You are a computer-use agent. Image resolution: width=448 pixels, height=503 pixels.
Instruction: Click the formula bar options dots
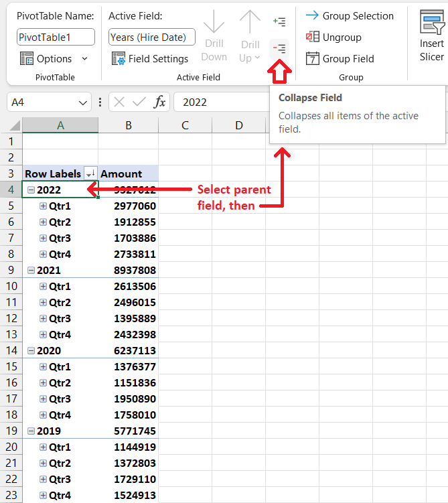pyautogui.click(x=100, y=102)
